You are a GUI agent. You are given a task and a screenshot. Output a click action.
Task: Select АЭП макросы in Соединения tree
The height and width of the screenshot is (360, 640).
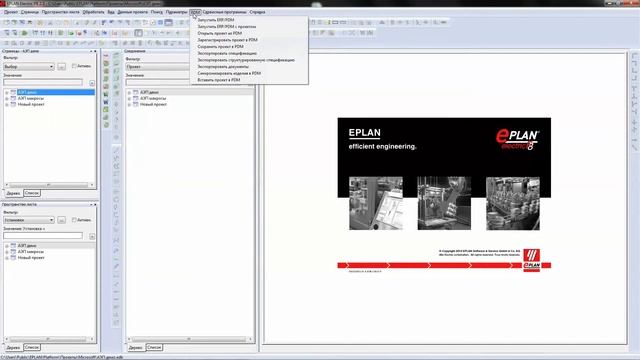pos(153,99)
